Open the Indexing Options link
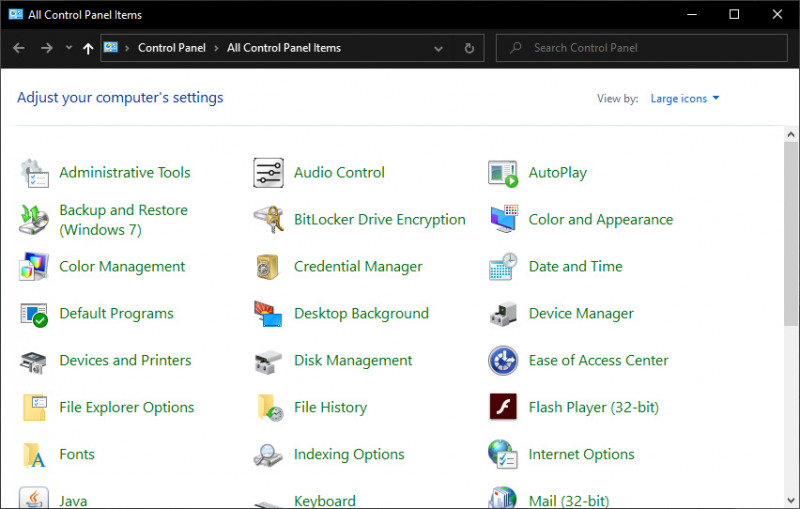 point(349,454)
